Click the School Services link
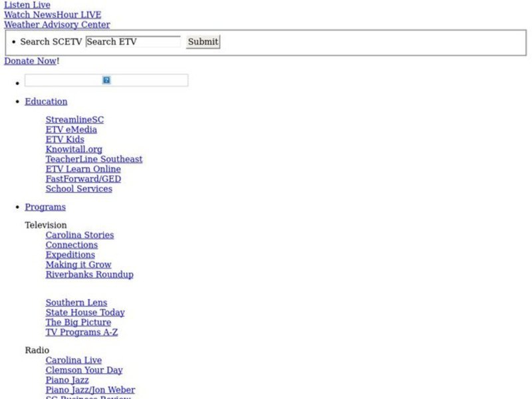Viewport: 532px width, 399px height. pyautogui.click(x=78, y=188)
